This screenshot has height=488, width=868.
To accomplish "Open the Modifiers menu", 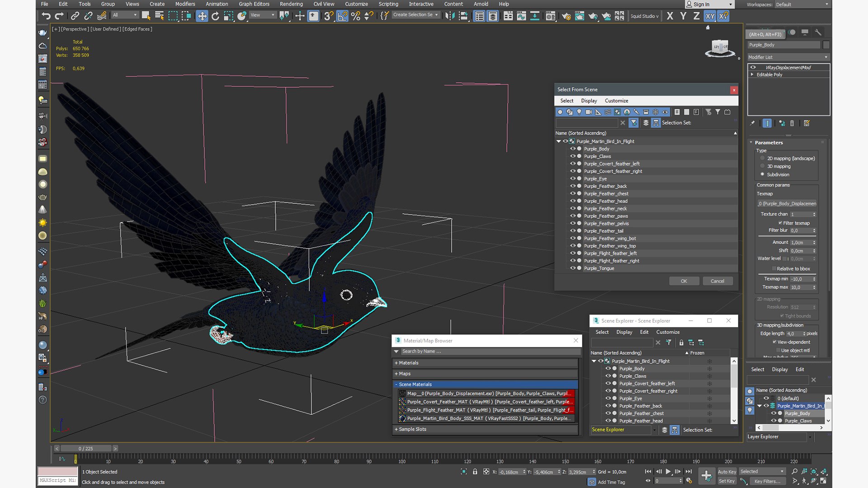I will [185, 4].
